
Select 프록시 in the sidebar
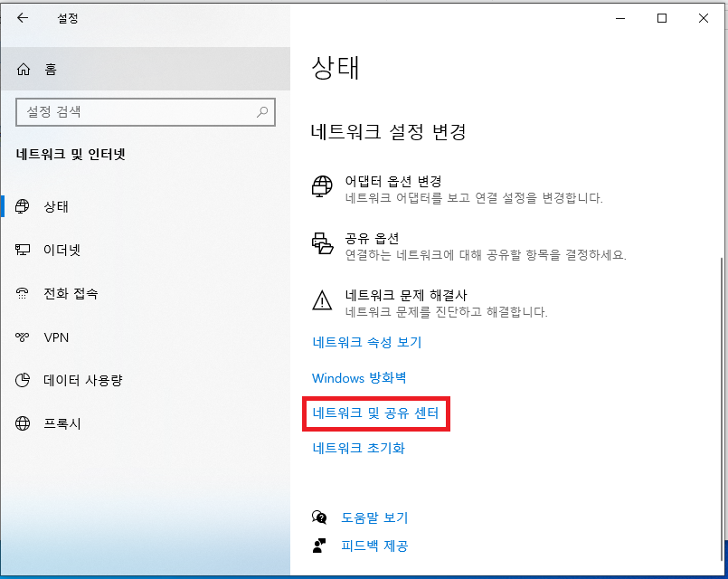point(146,423)
